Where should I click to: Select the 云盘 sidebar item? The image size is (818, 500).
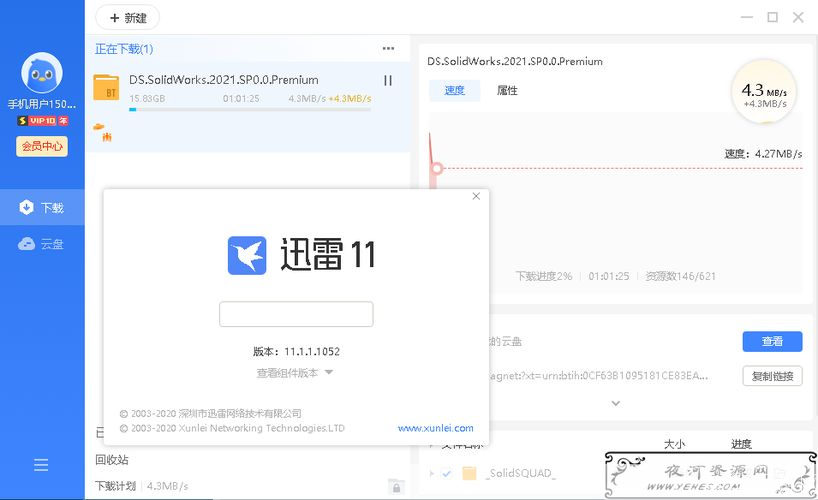click(x=42, y=244)
